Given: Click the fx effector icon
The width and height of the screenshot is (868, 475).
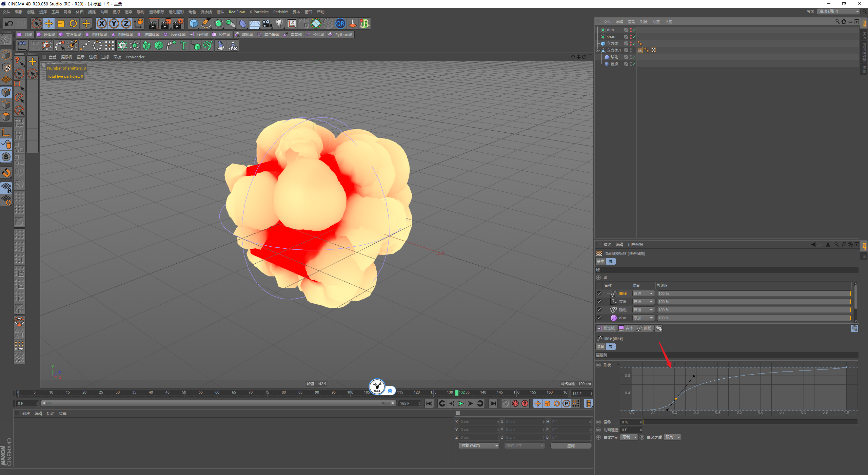Looking at the screenshot, I should click(x=233, y=45).
